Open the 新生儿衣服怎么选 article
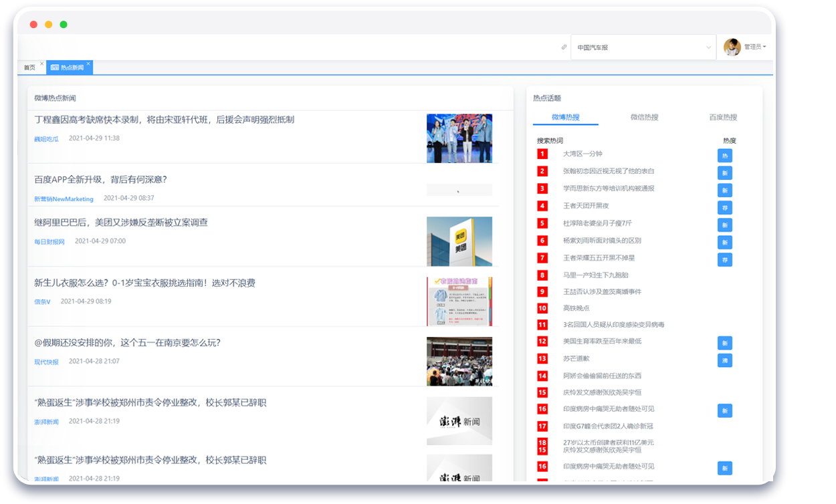Image resolution: width=836 pixels, height=504 pixels. (144, 283)
